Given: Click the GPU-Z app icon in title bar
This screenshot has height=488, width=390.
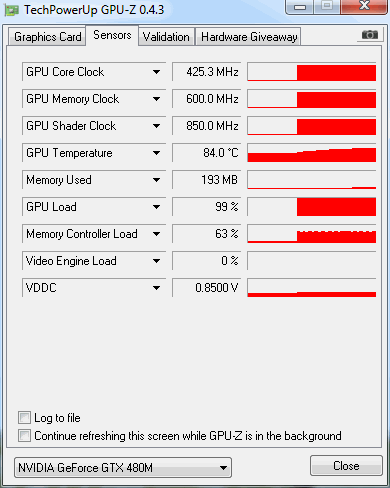Looking at the screenshot, I should [x=12, y=11].
